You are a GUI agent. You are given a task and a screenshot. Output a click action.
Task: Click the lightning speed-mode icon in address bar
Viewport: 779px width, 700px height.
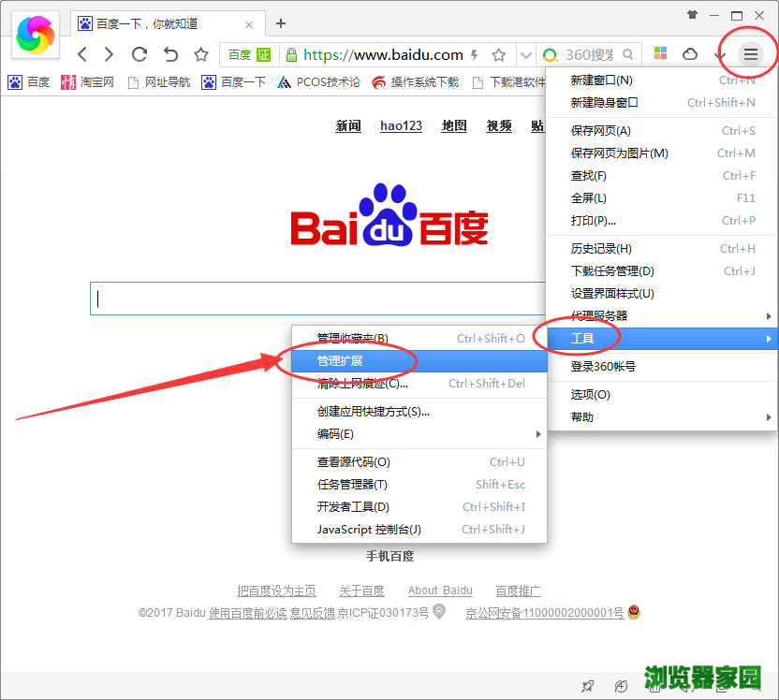[475, 54]
